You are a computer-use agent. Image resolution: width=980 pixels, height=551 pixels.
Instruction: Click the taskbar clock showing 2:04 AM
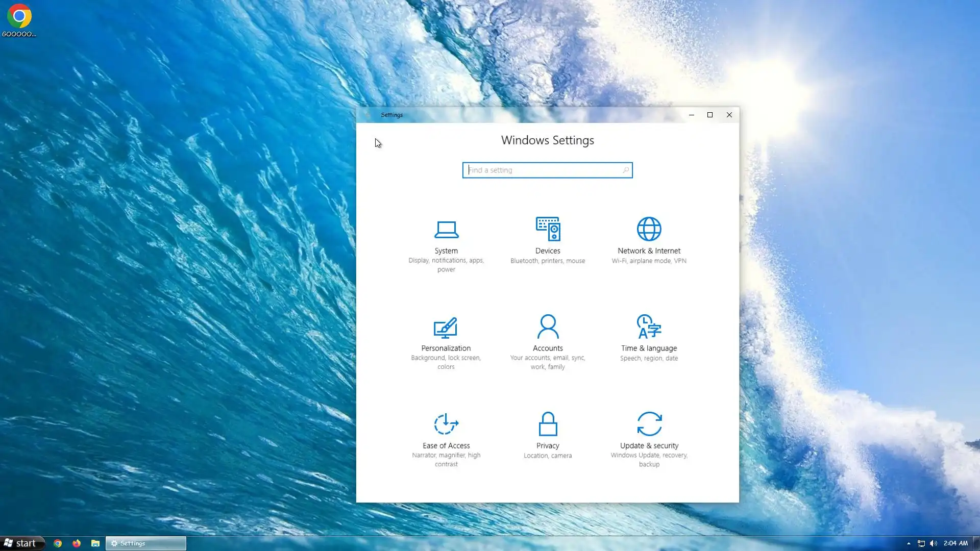[955, 543]
